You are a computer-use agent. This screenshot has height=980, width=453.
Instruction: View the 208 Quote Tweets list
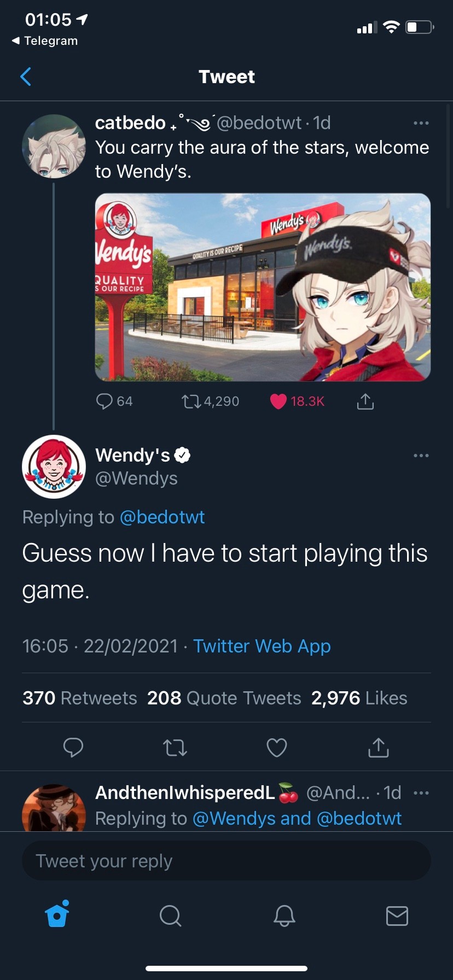224,698
